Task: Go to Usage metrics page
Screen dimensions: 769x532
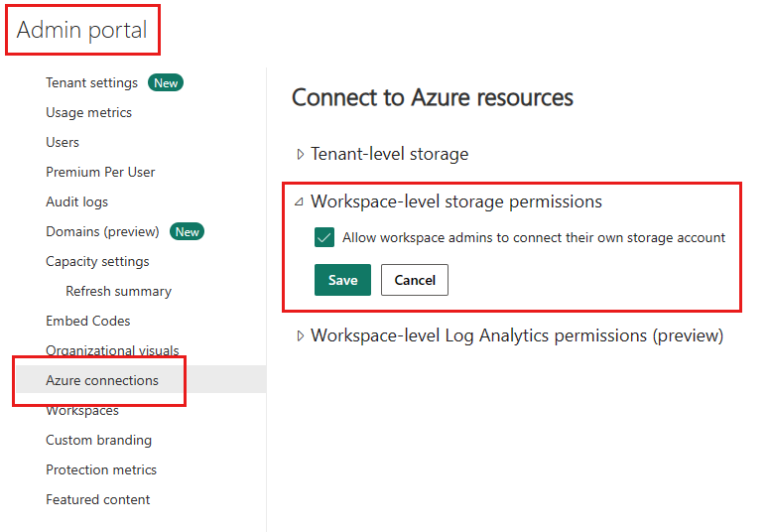Action: [x=88, y=112]
